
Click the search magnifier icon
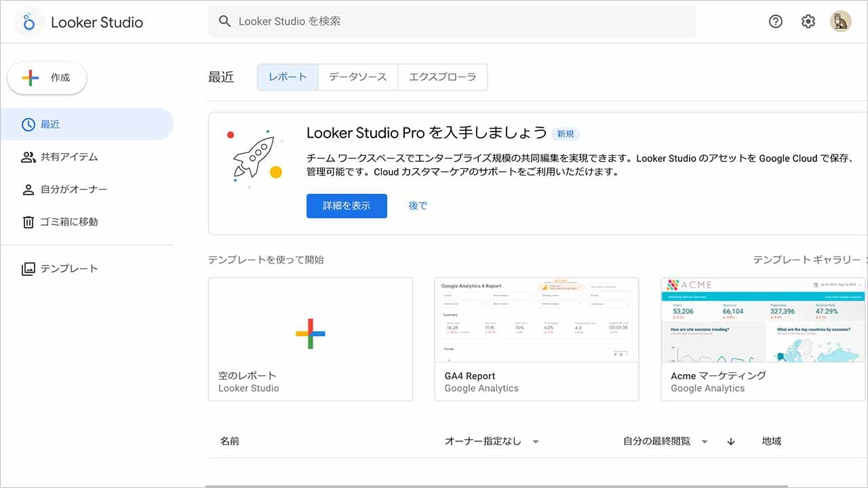click(x=225, y=22)
